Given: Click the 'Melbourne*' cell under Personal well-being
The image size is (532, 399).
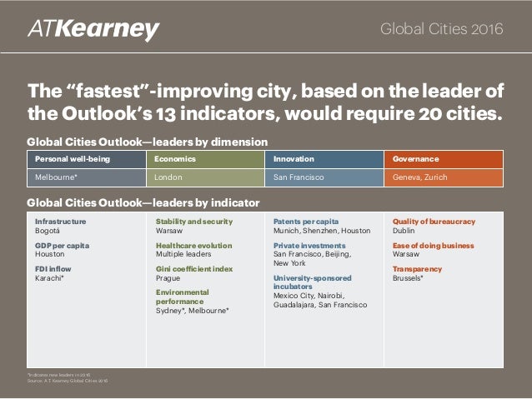Looking at the screenshot, I should point(87,177).
